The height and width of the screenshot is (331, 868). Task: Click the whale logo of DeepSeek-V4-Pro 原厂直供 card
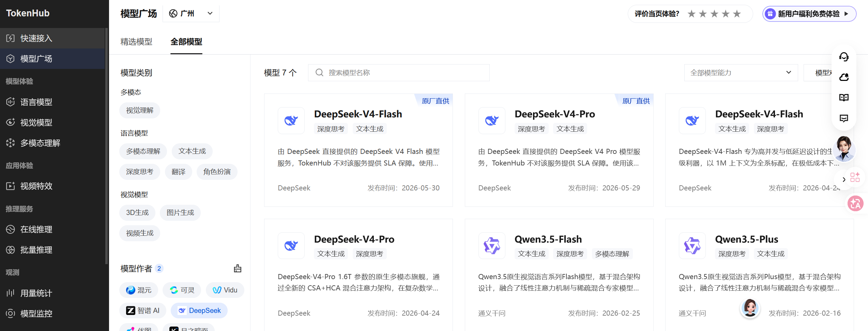[x=492, y=120]
